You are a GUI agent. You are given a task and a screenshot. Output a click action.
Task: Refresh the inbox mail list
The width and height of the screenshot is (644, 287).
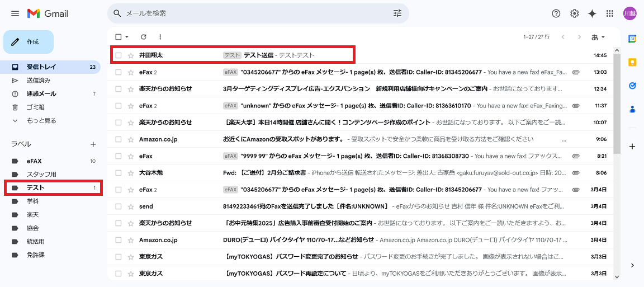pos(144,37)
